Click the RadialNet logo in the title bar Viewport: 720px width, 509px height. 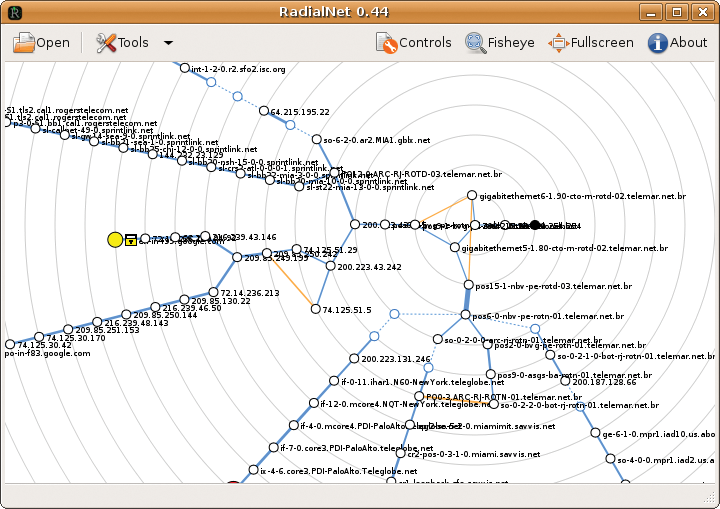[15, 12]
